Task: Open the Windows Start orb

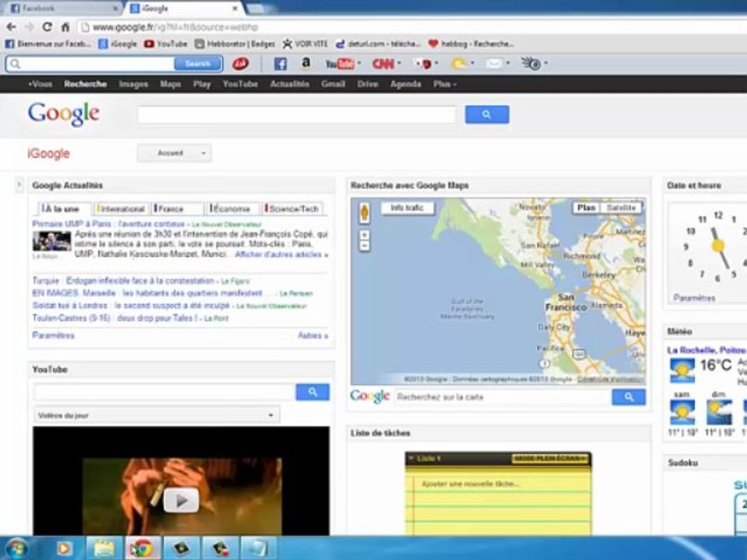Action: (16, 548)
